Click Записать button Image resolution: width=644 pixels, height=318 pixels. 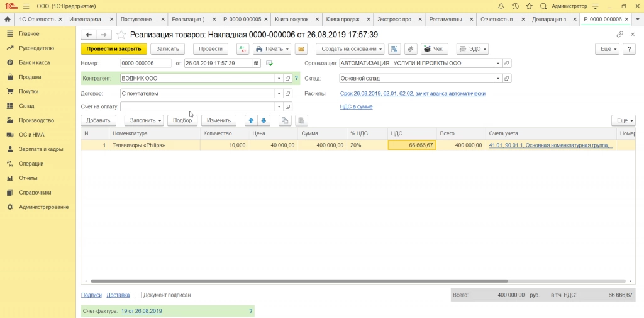pyautogui.click(x=167, y=49)
